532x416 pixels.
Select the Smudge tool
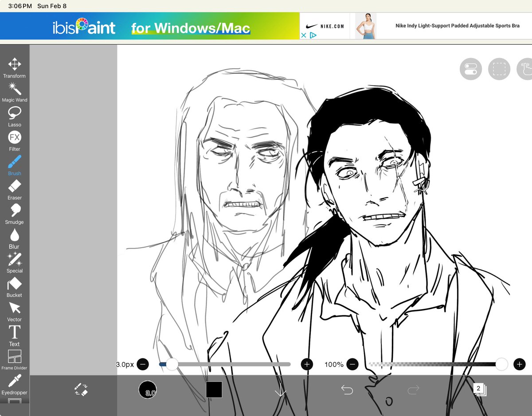pos(15,214)
